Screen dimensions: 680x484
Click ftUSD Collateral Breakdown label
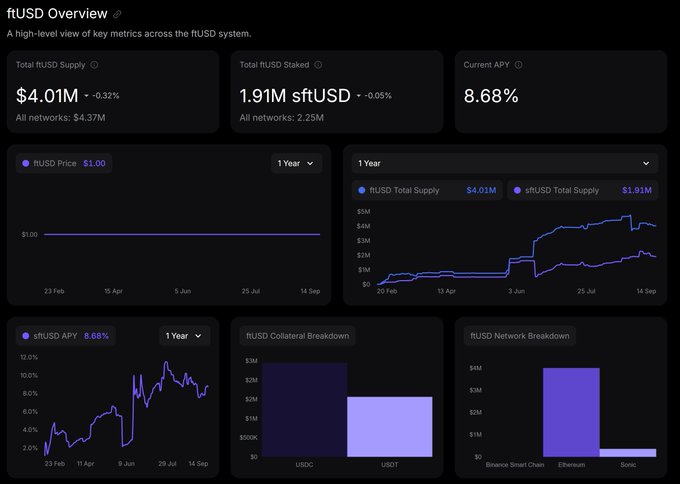tap(298, 336)
